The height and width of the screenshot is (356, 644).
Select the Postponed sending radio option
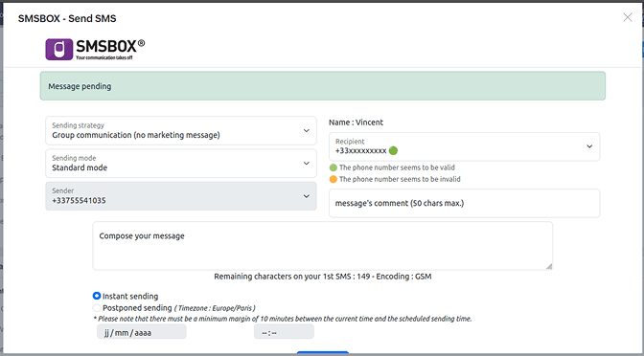pyautogui.click(x=97, y=307)
